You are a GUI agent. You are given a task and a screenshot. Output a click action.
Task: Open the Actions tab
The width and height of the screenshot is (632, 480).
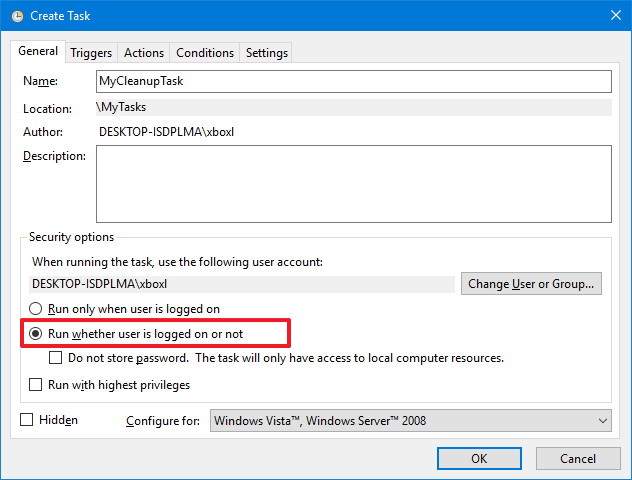[x=144, y=53]
